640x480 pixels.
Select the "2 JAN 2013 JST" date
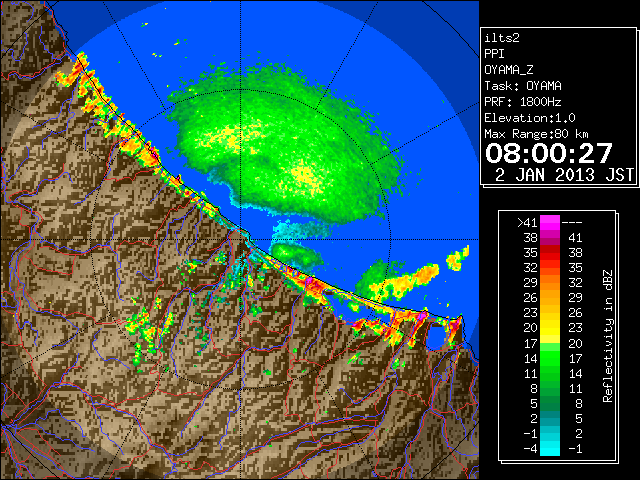[564, 175]
